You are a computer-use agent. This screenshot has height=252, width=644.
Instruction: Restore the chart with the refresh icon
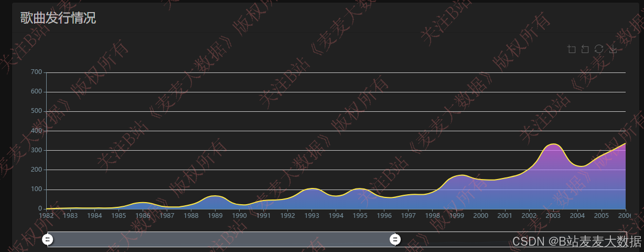[599, 49]
